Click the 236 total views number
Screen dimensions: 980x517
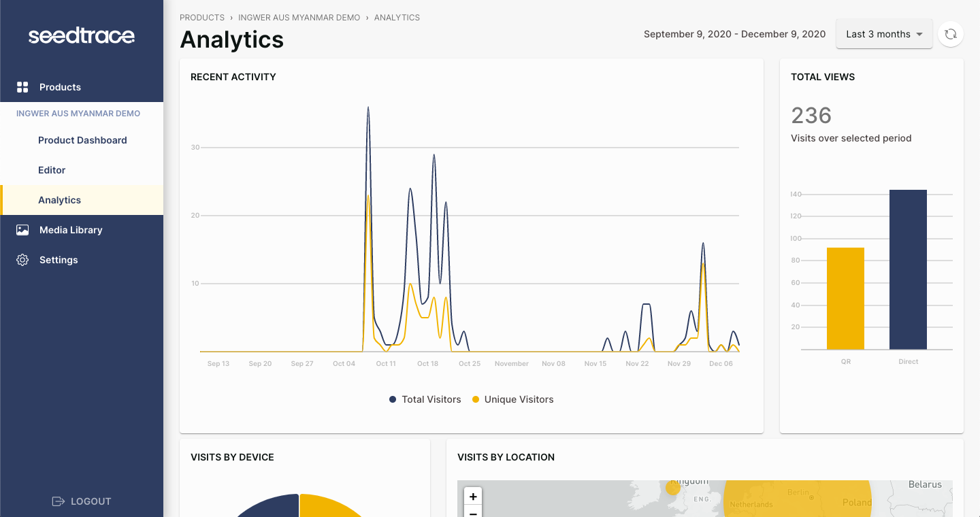[x=811, y=116]
